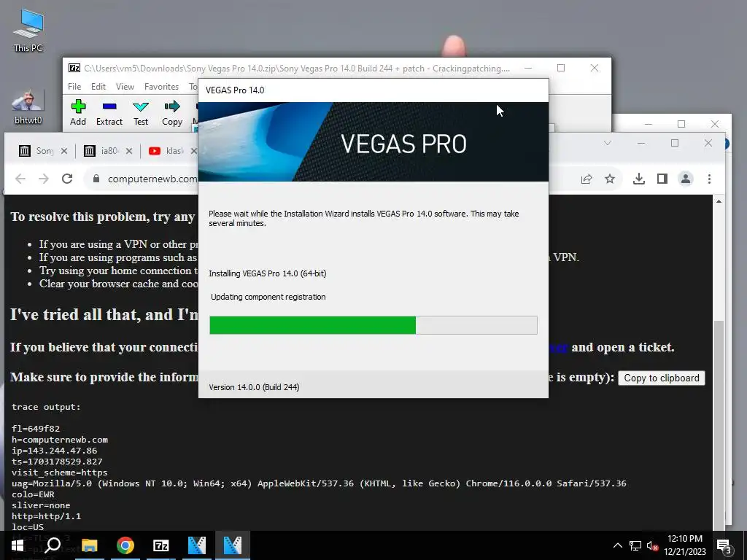
Task: Click the 'h=computernewb.com' trace line
Action: [x=60, y=440]
